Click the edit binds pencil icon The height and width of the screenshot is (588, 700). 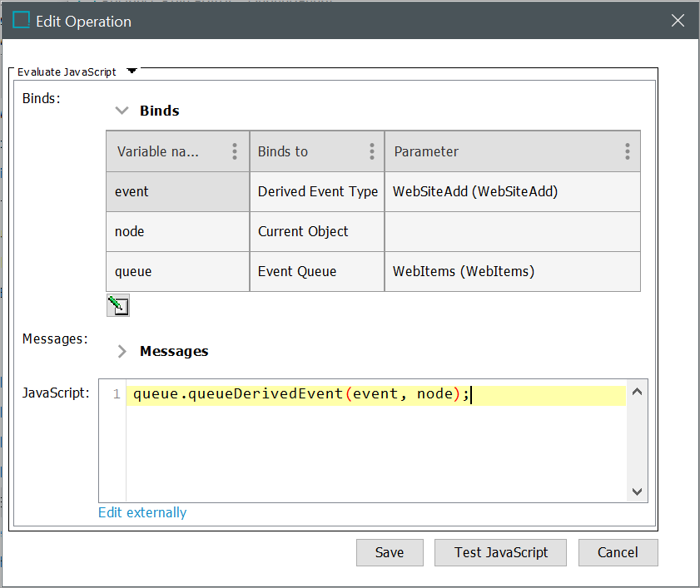pos(118,305)
